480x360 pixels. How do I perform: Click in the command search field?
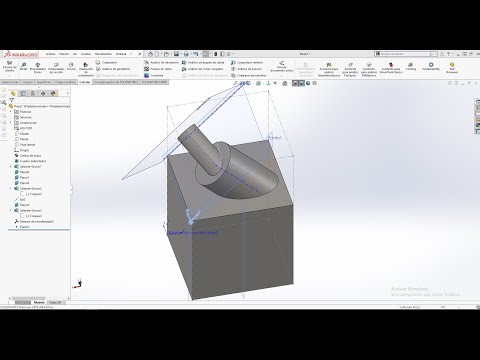pyautogui.click(x=404, y=54)
